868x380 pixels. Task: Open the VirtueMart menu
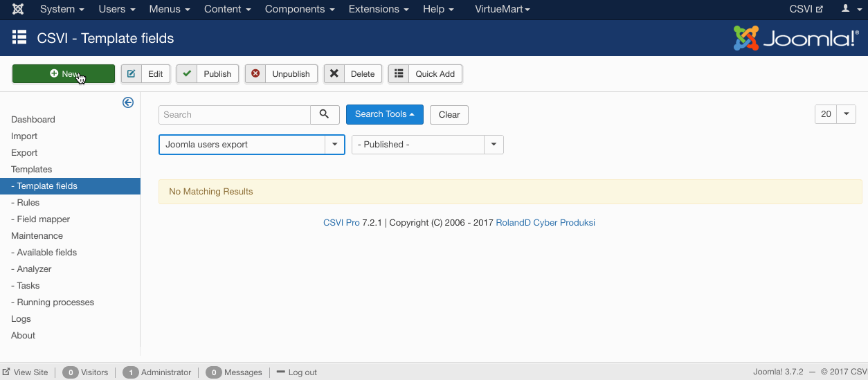coord(503,9)
